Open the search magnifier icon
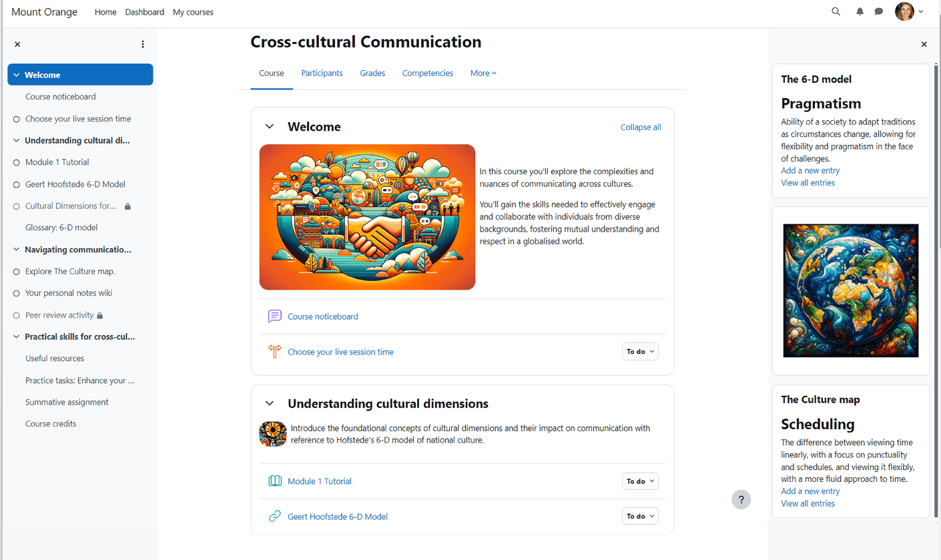941x560 pixels. click(836, 11)
